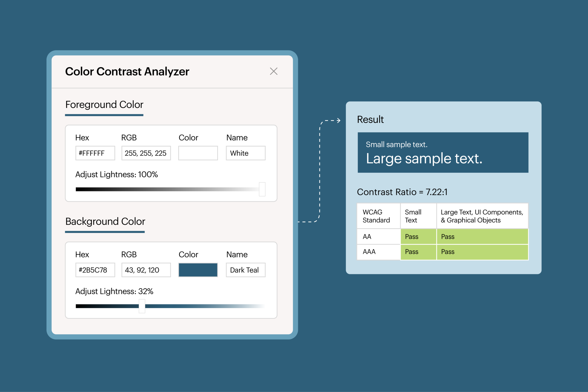Click the Result panel title
The width and height of the screenshot is (588, 392).
[370, 119]
